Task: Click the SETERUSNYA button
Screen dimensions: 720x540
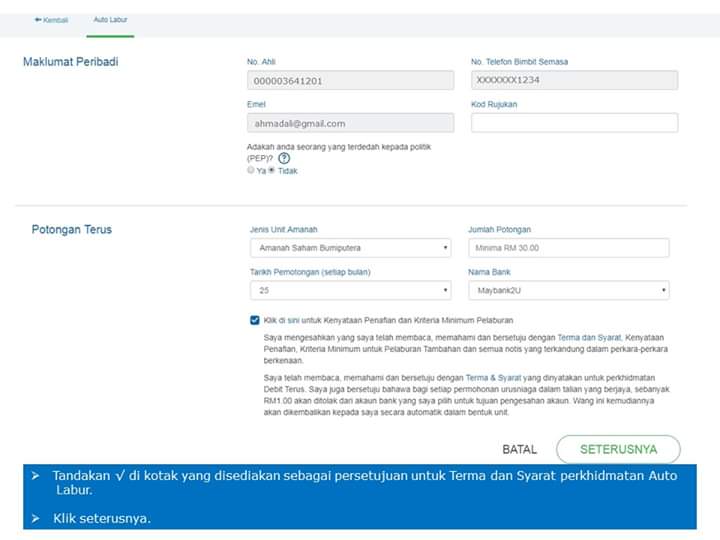Action: tap(618, 449)
